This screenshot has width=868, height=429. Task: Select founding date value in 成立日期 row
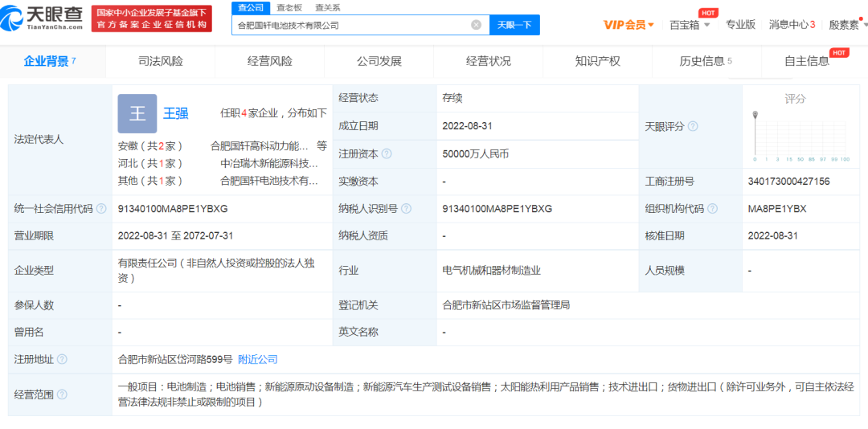click(467, 126)
